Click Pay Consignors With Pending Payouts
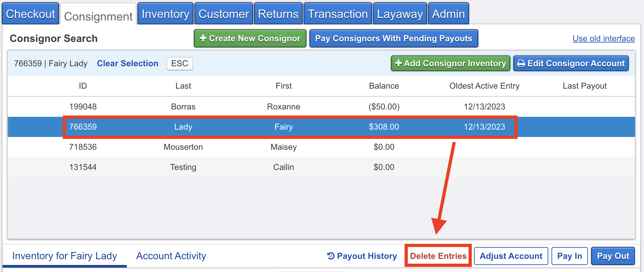Screen dimensions: 644x272 click(394, 38)
